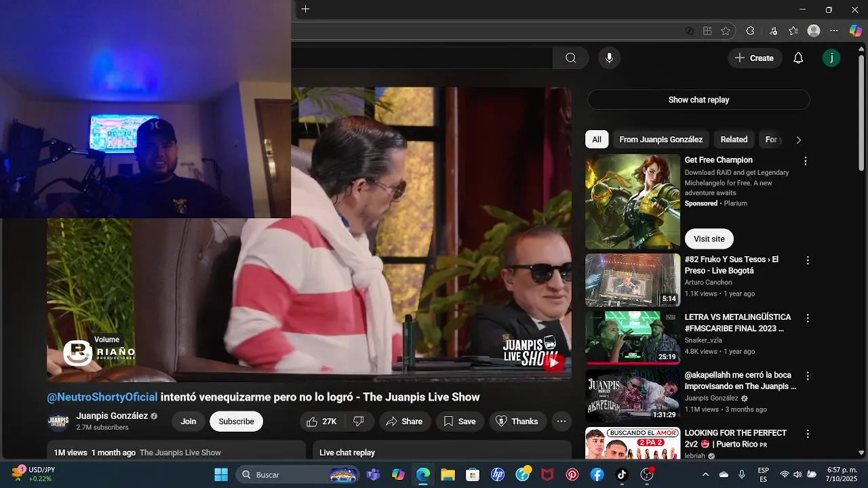Start voice search with microphone icon
The height and width of the screenshot is (488, 868).
[609, 58]
